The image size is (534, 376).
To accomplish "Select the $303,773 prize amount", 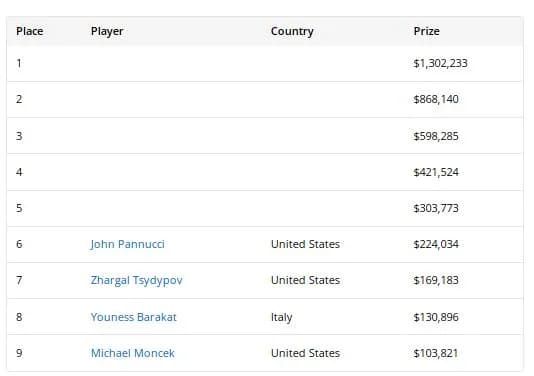I will coord(436,208).
